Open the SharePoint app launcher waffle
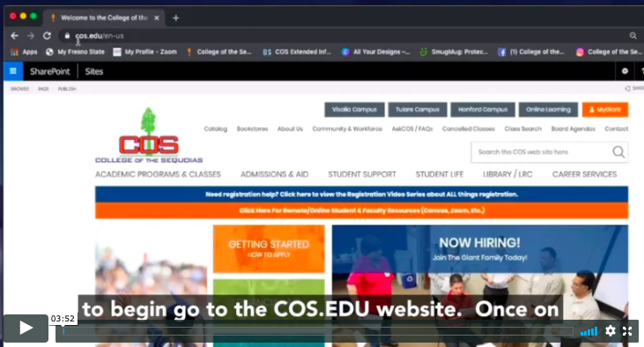Viewport: 644px width, 347px height. pyautogui.click(x=13, y=71)
